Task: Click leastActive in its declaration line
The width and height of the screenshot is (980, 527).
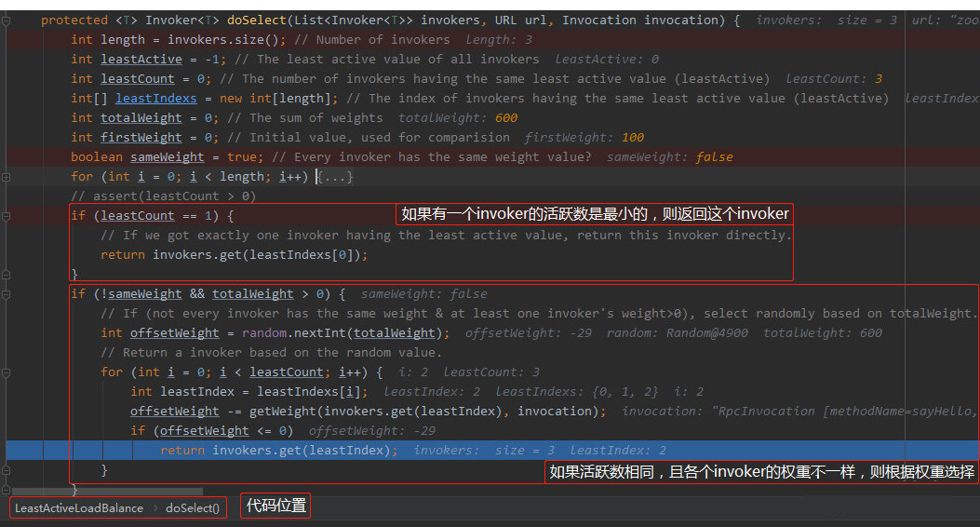Action: coord(141,60)
